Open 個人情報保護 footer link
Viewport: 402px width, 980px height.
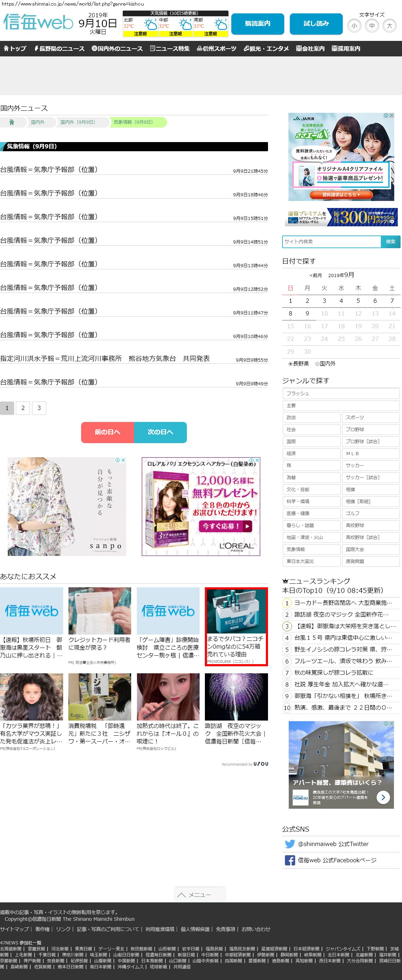pyautogui.click(x=195, y=929)
